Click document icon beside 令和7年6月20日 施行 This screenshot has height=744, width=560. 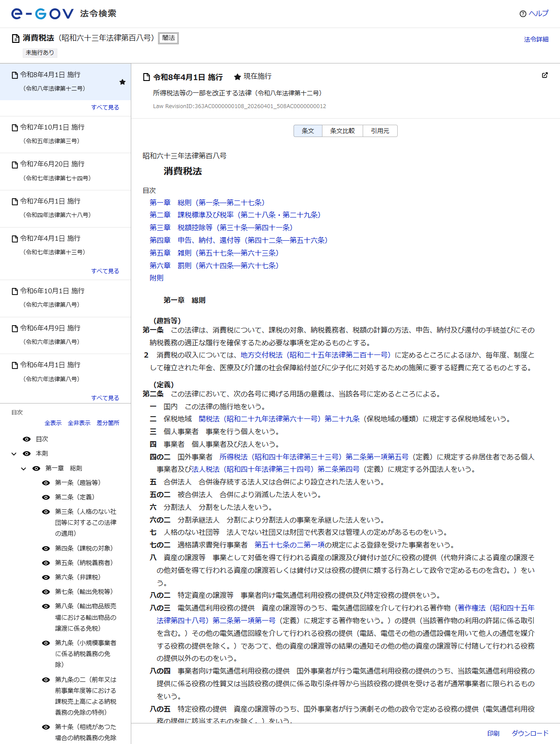click(15, 165)
